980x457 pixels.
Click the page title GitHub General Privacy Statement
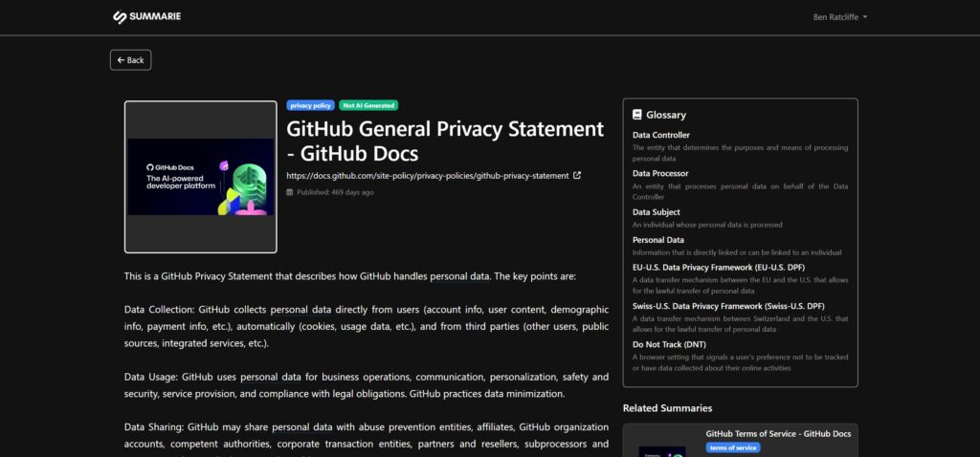[445, 141]
